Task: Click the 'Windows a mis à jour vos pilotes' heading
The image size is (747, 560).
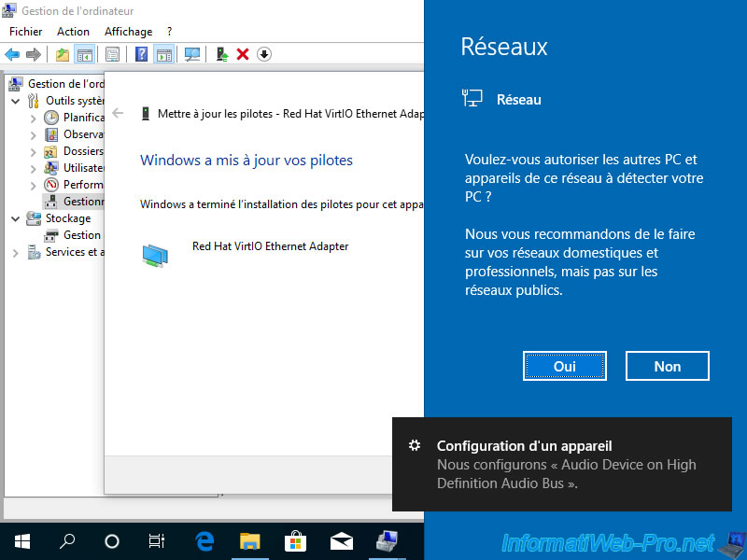Action: (247, 160)
